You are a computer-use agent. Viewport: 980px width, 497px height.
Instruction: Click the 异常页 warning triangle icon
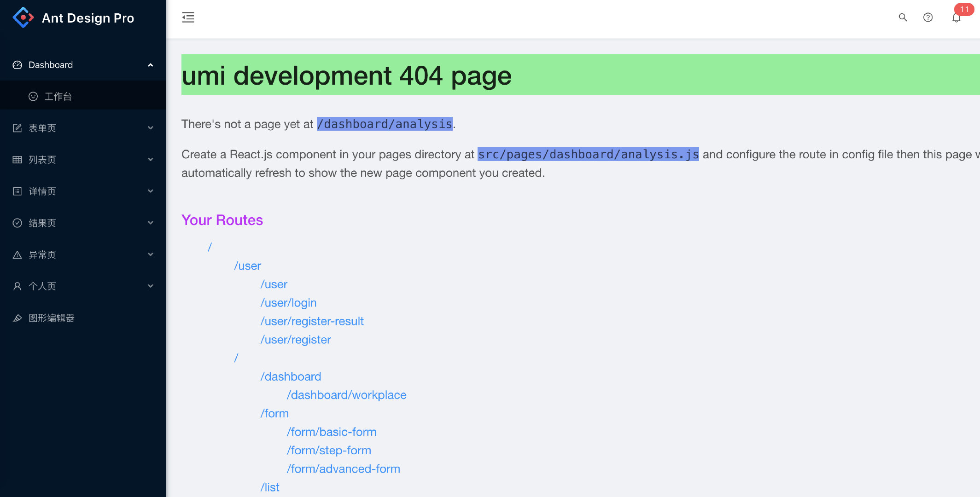pyautogui.click(x=17, y=254)
